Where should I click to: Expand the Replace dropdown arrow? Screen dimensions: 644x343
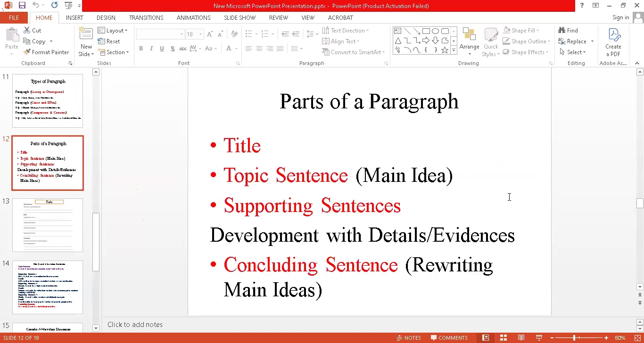click(x=593, y=41)
